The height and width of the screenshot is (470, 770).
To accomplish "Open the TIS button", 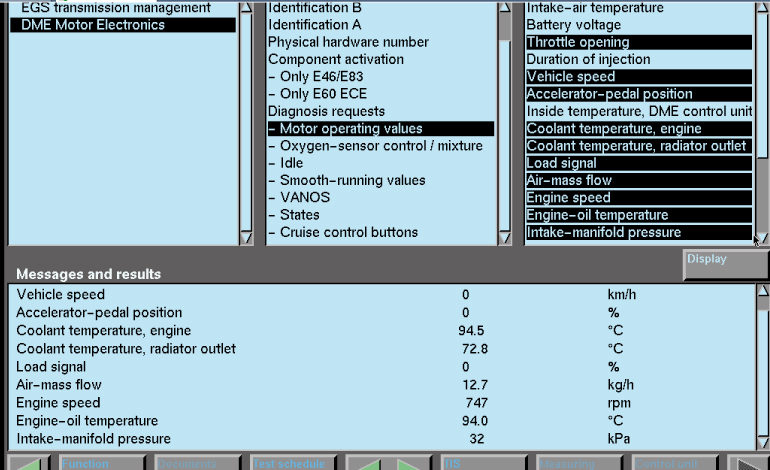I will click(484, 463).
